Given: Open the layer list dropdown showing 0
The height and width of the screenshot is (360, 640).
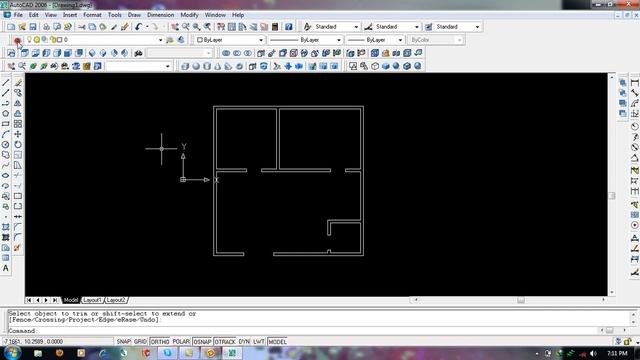Looking at the screenshot, I should coord(94,40).
